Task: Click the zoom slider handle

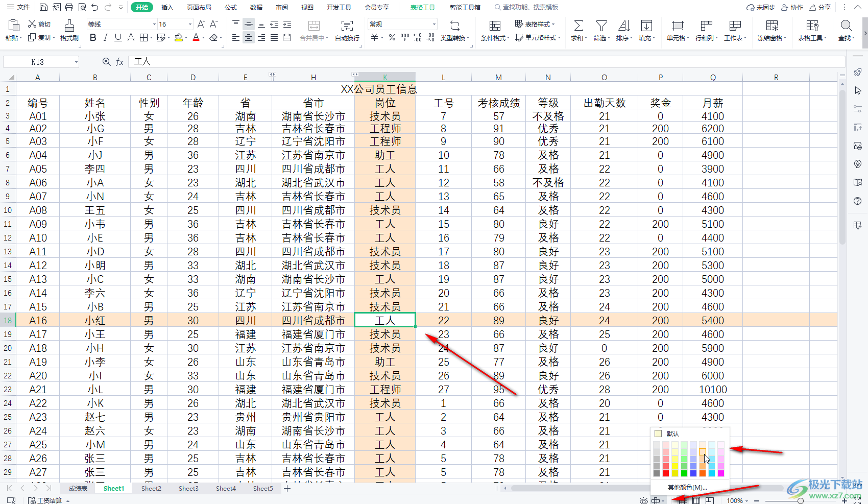Action: [801, 500]
